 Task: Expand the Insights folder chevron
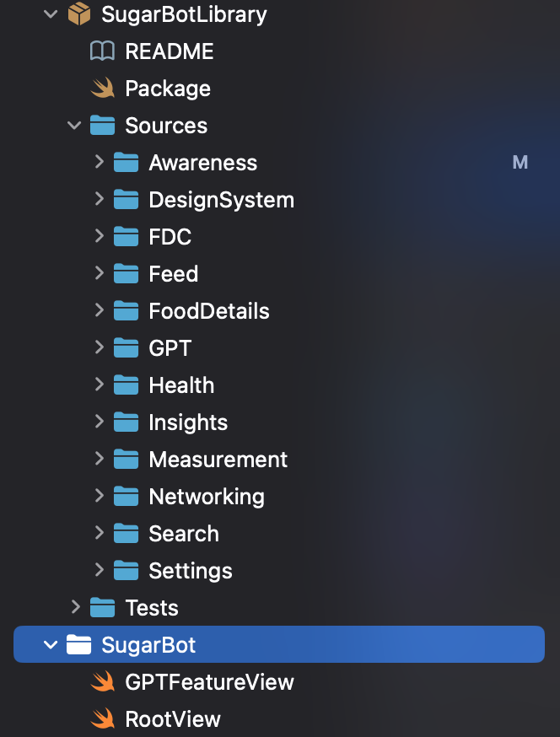click(100, 421)
